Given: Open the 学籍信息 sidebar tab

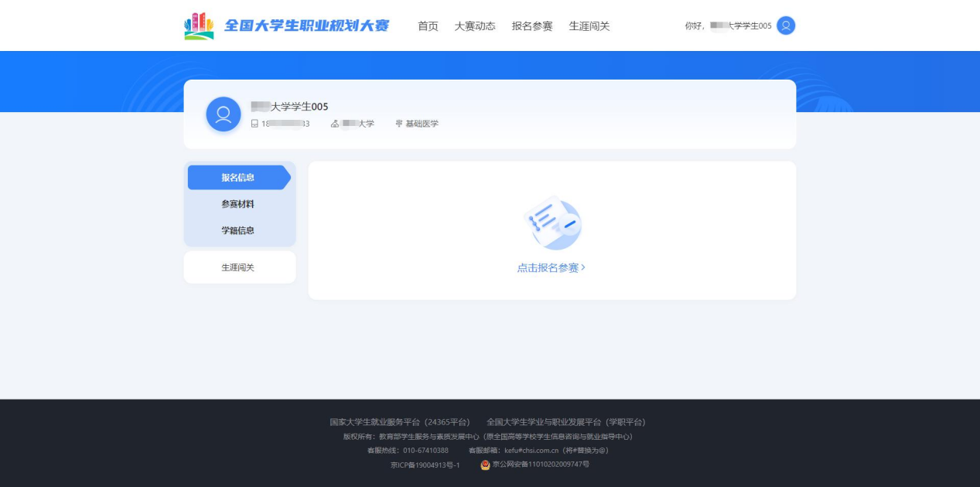Looking at the screenshot, I should pyautogui.click(x=238, y=230).
